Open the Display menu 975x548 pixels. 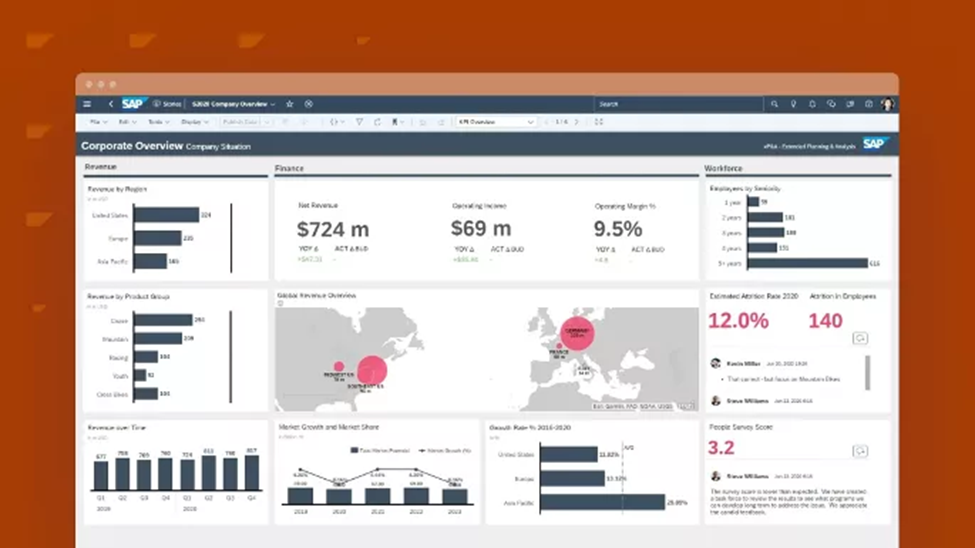click(x=195, y=123)
